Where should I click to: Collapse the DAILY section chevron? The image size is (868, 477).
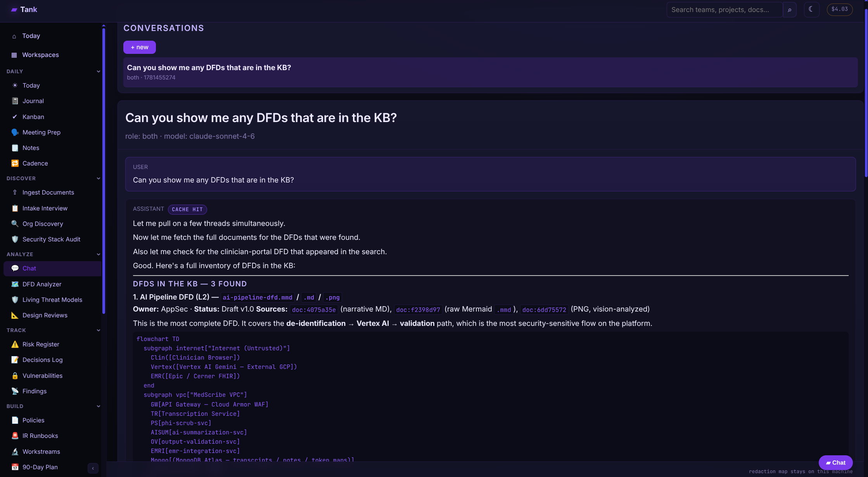99,71
